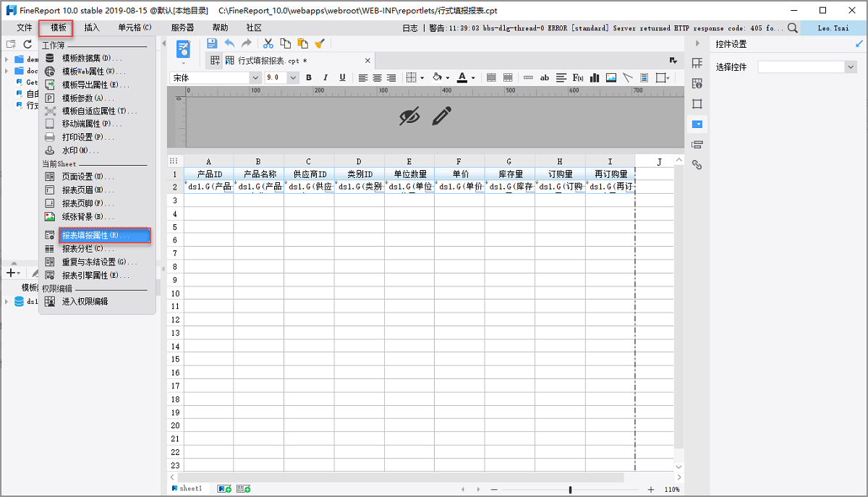
Task: Open the 单元格 menu
Action: (x=135, y=27)
